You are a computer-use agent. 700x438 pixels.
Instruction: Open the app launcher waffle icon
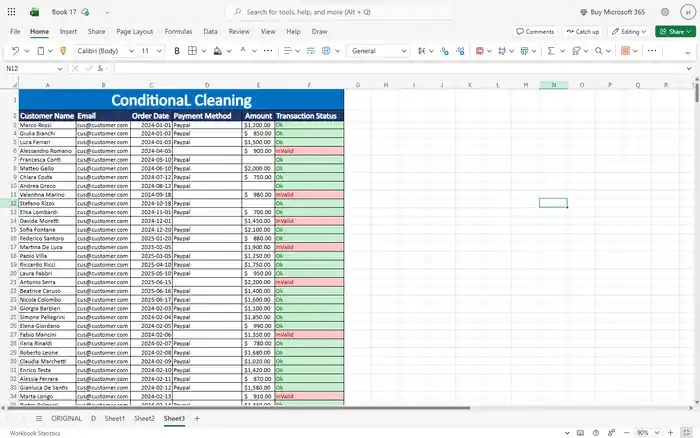pyautogui.click(x=12, y=12)
